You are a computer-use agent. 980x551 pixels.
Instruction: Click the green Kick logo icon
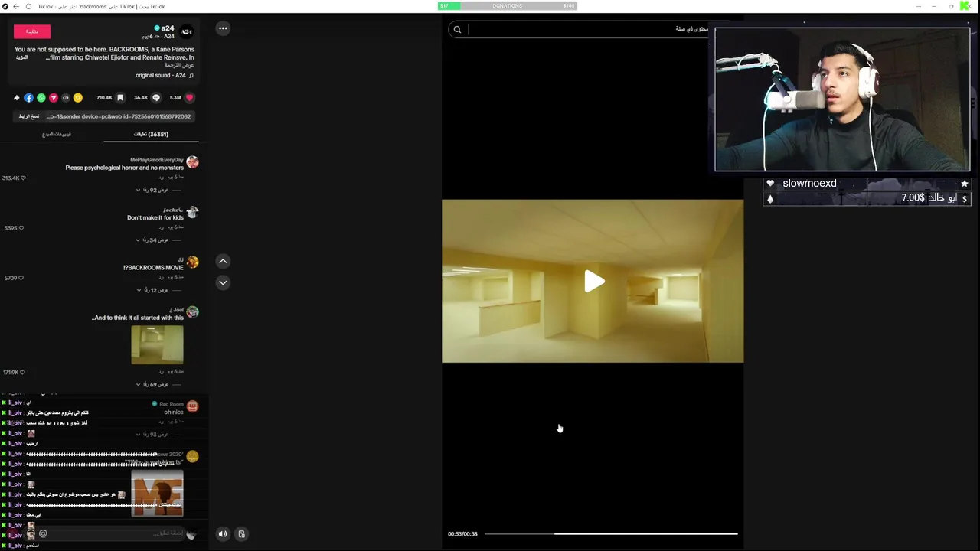click(965, 6)
